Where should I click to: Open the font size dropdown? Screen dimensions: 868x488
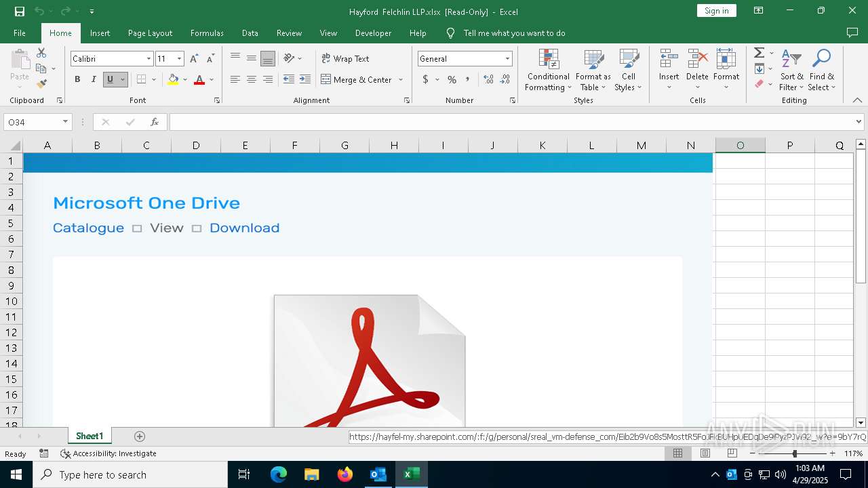tap(179, 59)
